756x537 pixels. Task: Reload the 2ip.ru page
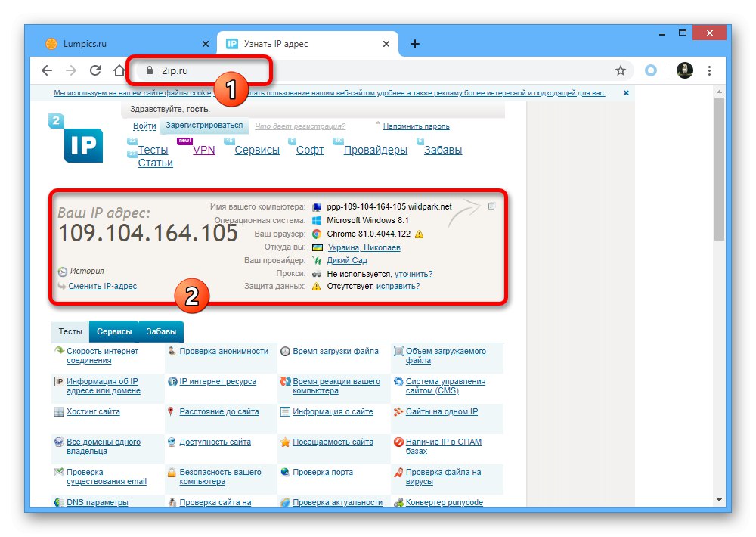tap(95, 70)
